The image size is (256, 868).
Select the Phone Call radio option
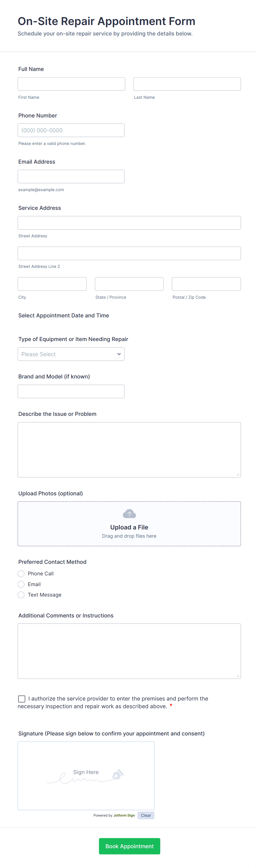coord(21,573)
